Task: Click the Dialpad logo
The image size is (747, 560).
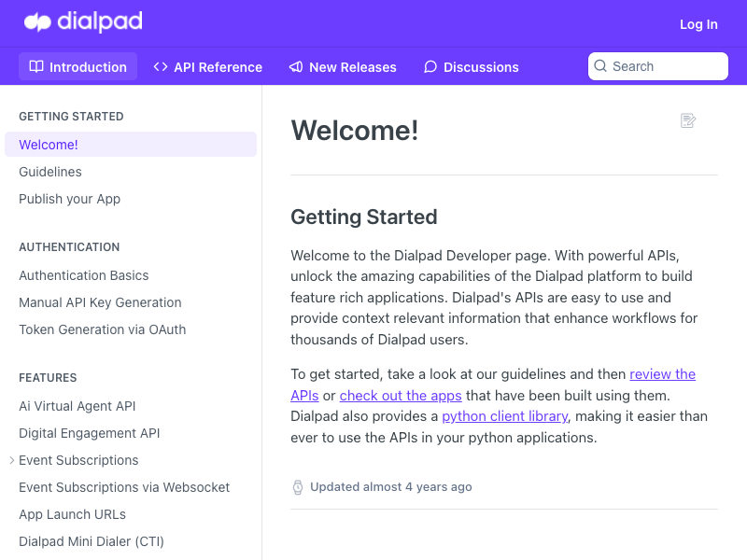Action: point(83,21)
